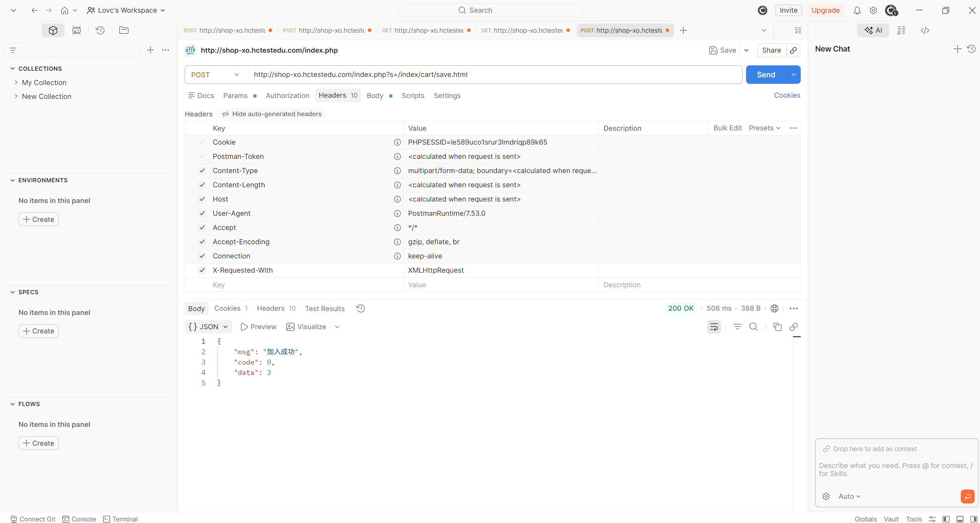Toggle word wrap icon in response
980x523 pixels.
[714, 327]
